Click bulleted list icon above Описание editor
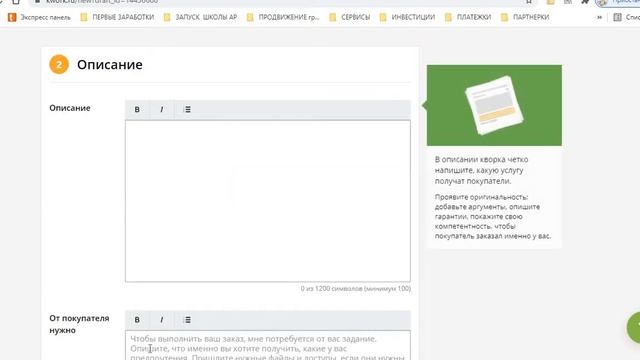 (187, 109)
